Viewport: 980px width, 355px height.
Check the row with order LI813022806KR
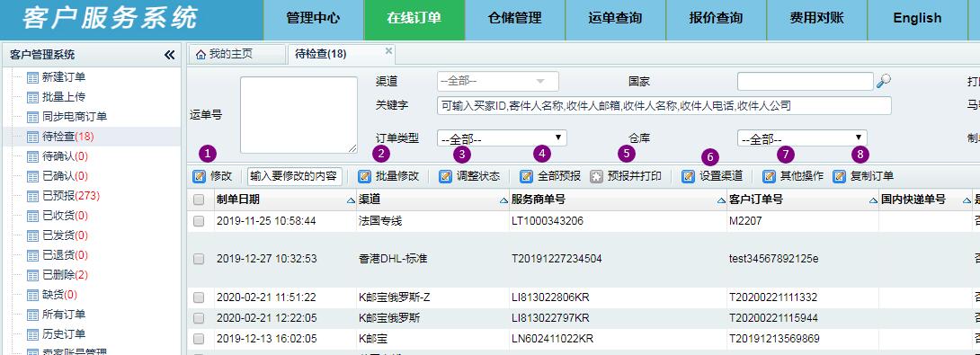199,297
